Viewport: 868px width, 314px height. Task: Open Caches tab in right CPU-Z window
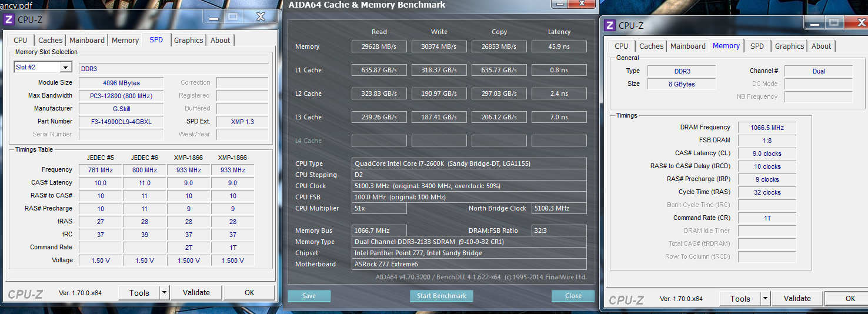651,46
